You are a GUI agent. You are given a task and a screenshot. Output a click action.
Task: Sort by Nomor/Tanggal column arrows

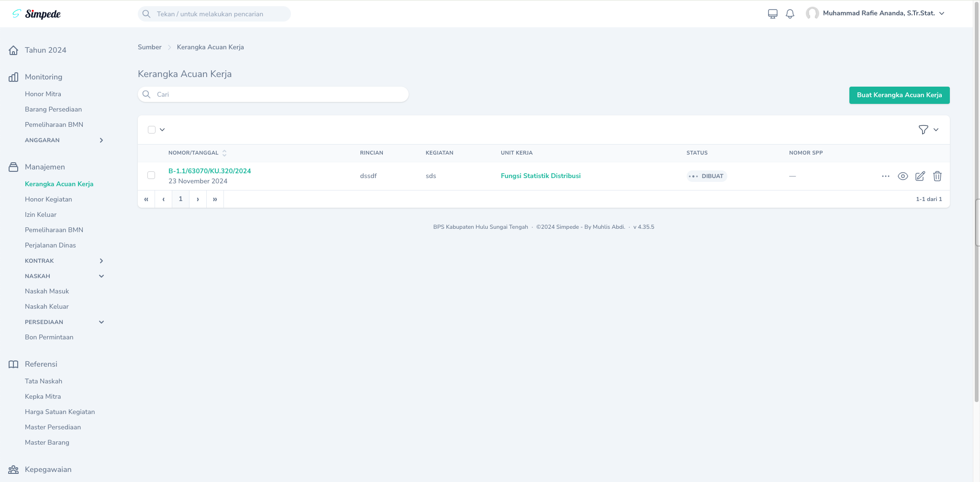224,153
